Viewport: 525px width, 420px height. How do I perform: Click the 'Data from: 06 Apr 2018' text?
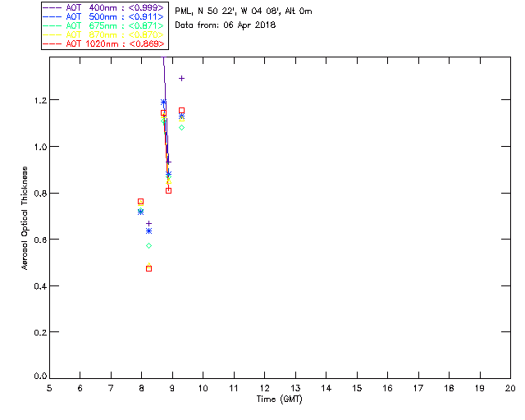226,25
